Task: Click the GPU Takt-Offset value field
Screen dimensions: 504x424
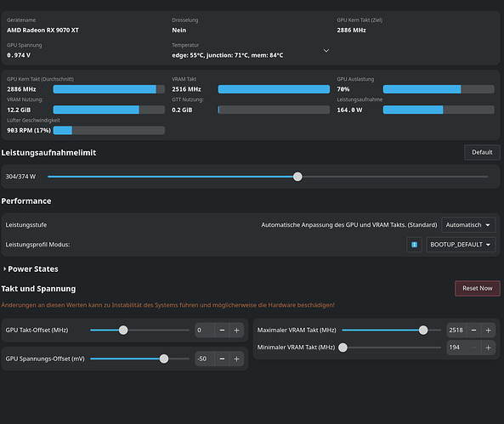Action: [x=205, y=331]
